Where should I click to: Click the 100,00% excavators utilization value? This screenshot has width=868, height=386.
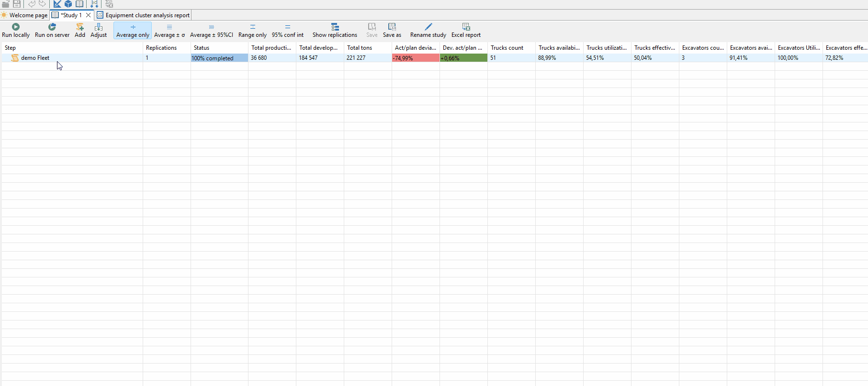coord(788,58)
